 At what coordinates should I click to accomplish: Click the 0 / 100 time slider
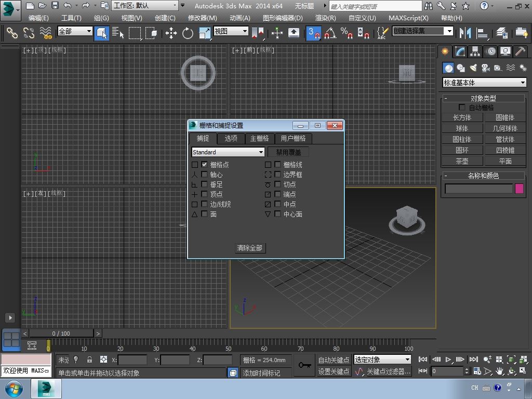pyautogui.click(x=61, y=334)
